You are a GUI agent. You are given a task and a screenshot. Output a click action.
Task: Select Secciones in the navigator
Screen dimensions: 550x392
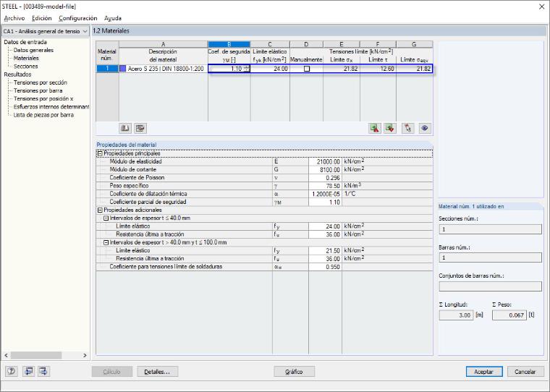(25, 67)
